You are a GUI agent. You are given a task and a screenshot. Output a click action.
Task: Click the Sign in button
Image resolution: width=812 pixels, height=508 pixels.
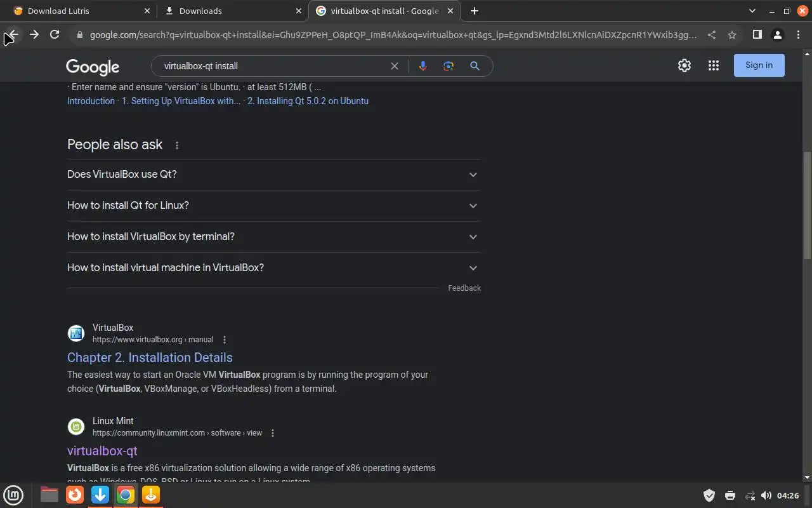click(x=759, y=65)
